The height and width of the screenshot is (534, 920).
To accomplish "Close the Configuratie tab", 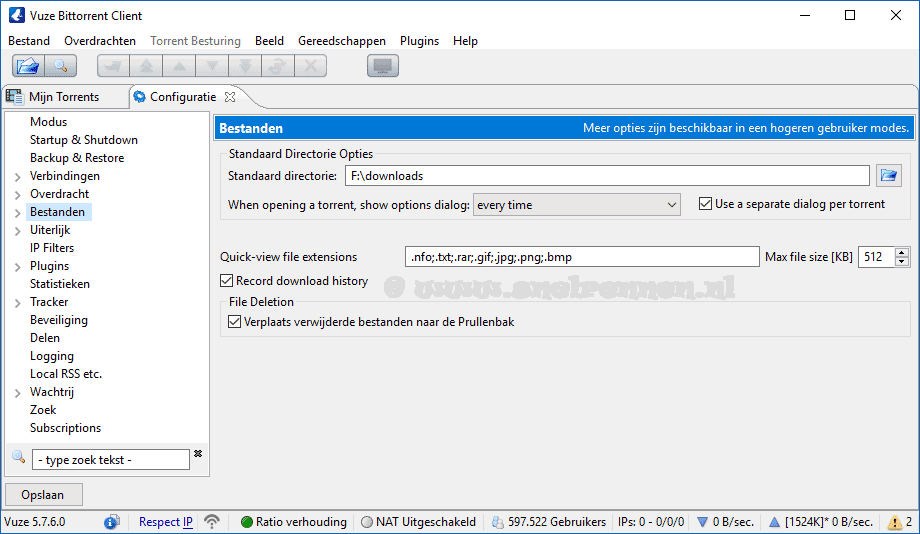I will [x=230, y=97].
